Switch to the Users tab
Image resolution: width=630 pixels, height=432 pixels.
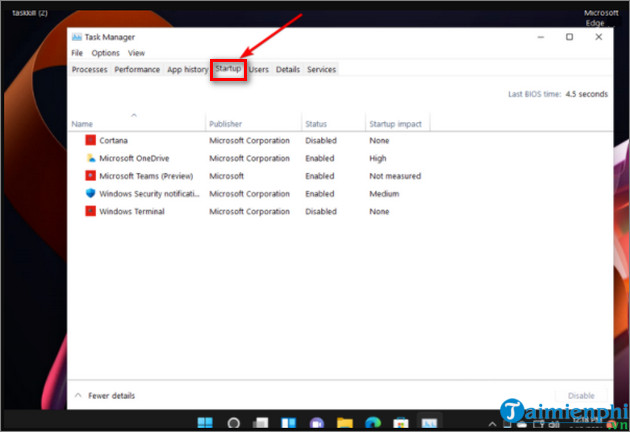coord(258,70)
